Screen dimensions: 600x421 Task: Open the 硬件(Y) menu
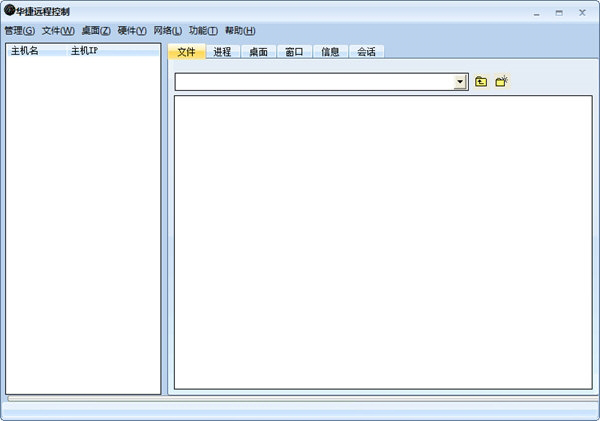click(132, 31)
